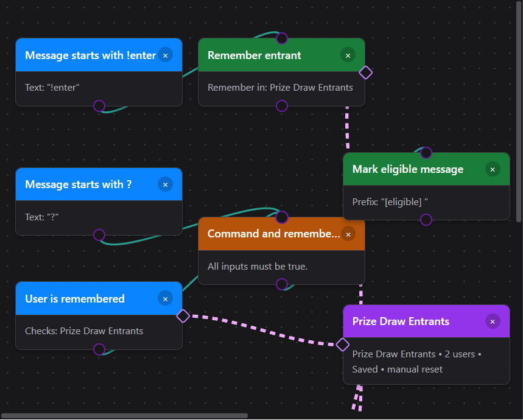Remove the 'Message starts with !enter' node
Image resolution: width=523 pixels, height=420 pixels.
[x=165, y=55]
